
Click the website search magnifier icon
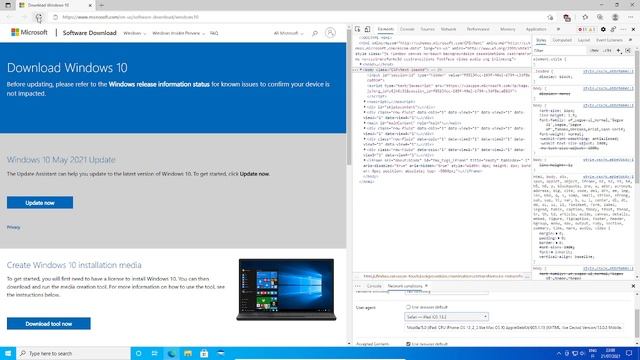[x=315, y=33]
